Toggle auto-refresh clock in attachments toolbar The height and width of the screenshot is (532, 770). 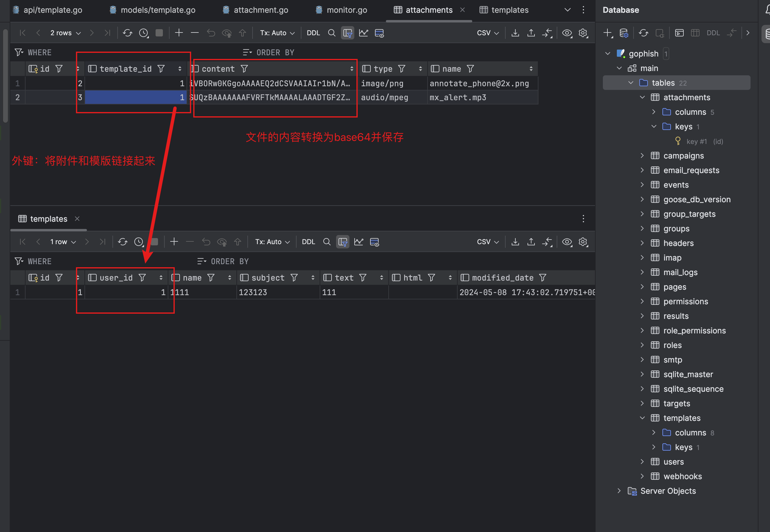click(x=144, y=33)
